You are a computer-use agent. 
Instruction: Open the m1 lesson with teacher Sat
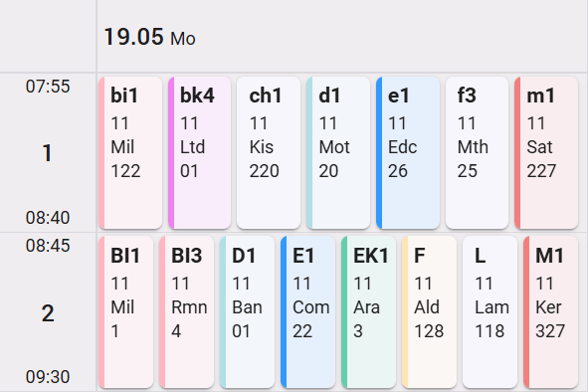(546, 152)
